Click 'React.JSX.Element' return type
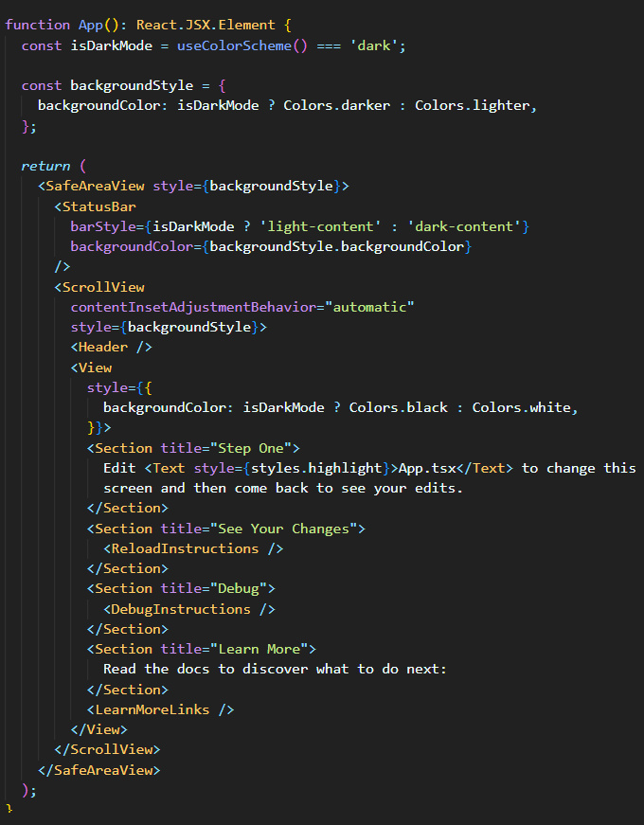The image size is (644, 825). pyautogui.click(x=206, y=25)
